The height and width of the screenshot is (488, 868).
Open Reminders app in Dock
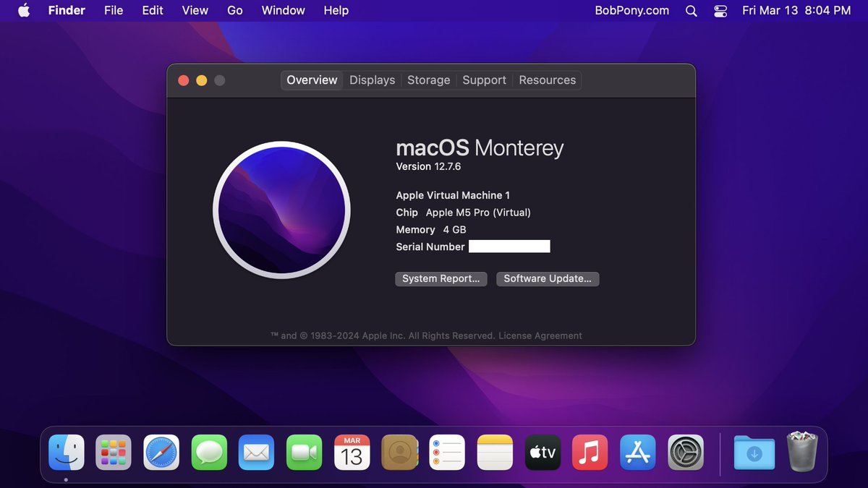(447, 453)
